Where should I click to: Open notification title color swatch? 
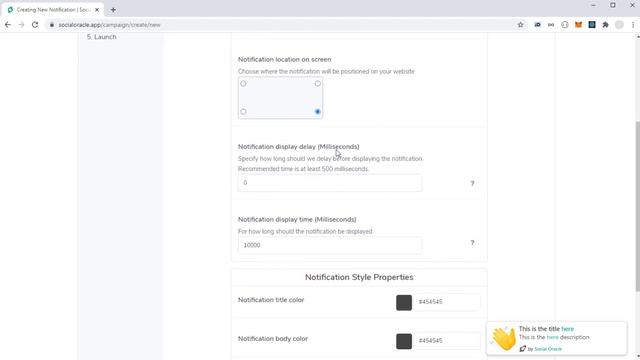click(x=404, y=302)
